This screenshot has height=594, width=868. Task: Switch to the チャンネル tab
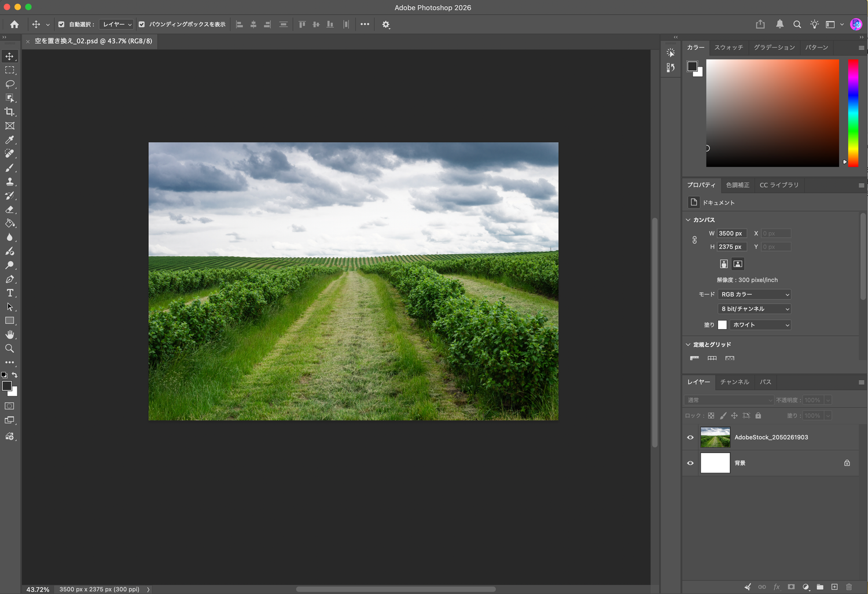(734, 382)
